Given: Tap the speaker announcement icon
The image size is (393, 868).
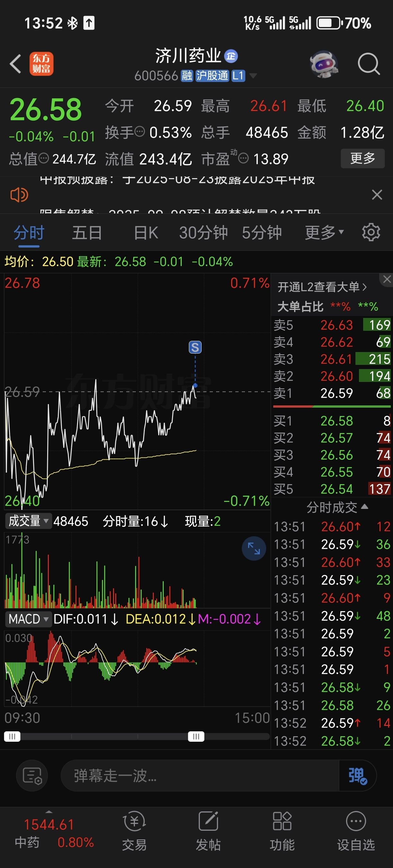Looking at the screenshot, I should pos(19,195).
